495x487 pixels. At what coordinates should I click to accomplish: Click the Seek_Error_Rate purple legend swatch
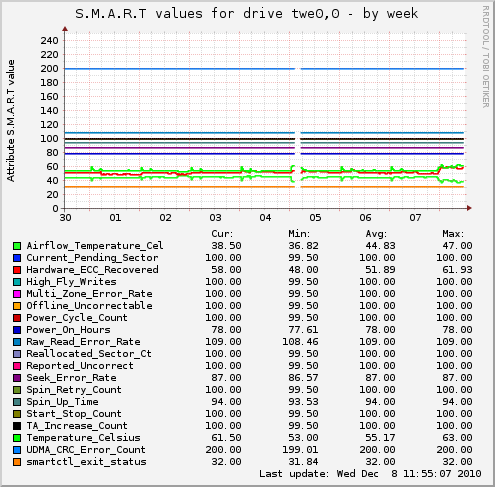tap(17, 378)
